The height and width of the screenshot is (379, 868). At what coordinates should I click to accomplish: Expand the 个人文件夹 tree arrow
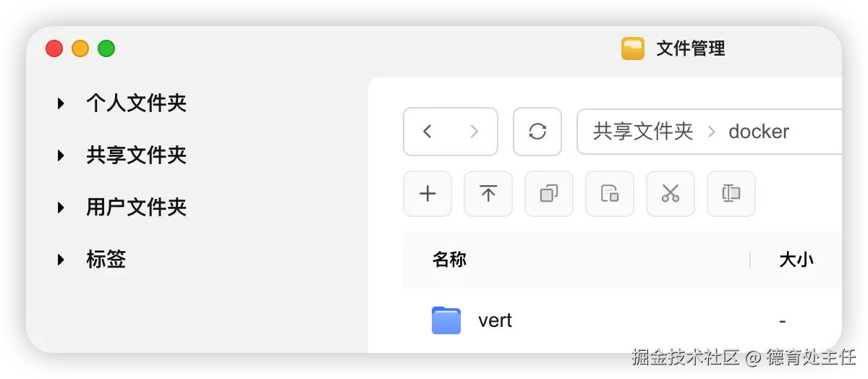click(61, 103)
